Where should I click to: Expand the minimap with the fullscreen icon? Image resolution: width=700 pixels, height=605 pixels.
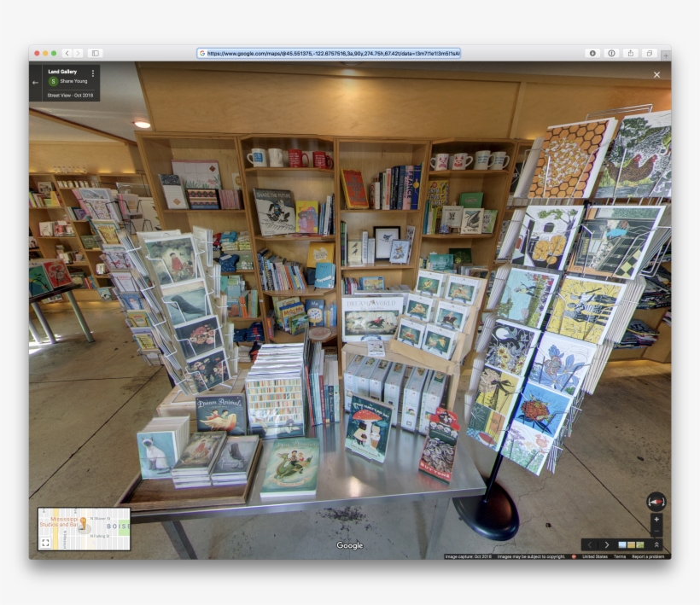point(45,543)
